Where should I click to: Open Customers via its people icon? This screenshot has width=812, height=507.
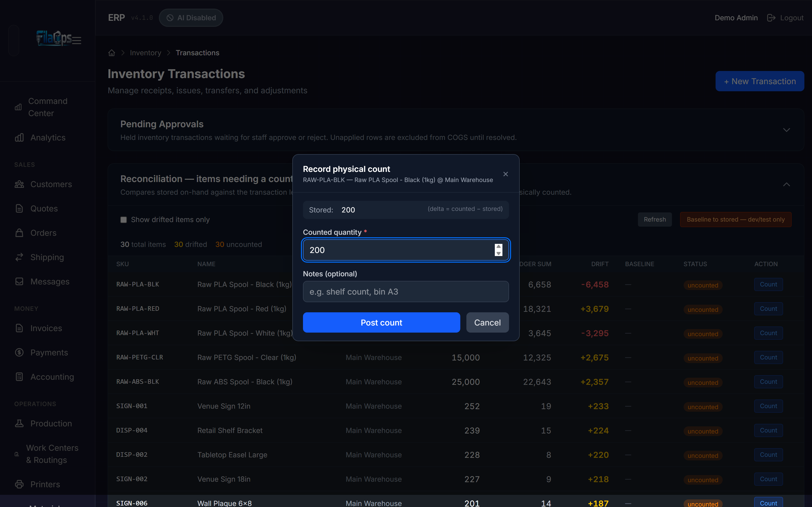[x=20, y=184]
